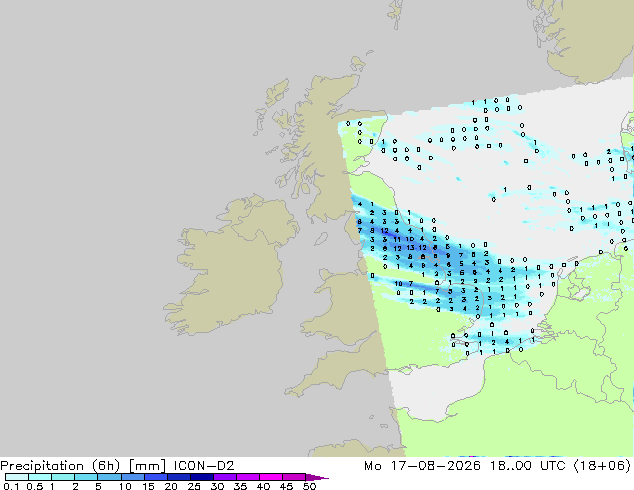Click the 10–15 mm legend swatch

132,477
